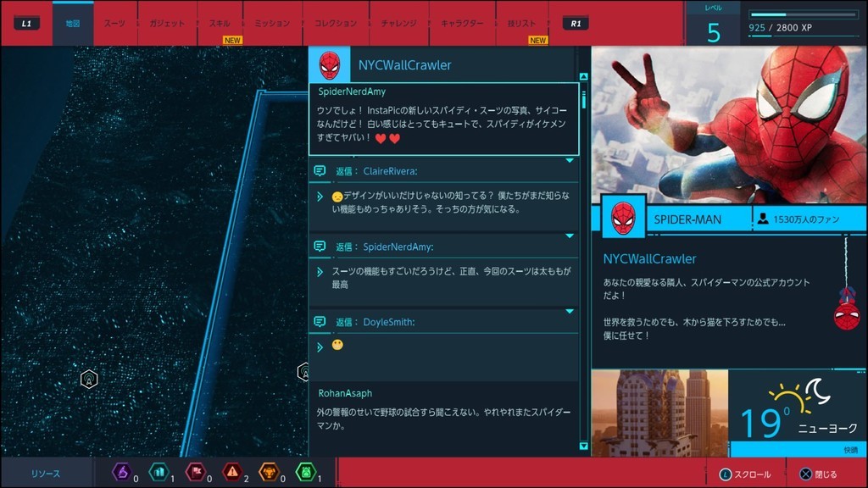Image resolution: width=868 pixels, height=488 pixels.
Task: Click the ニューヨーク weather label
Action: tap(827, 428)
